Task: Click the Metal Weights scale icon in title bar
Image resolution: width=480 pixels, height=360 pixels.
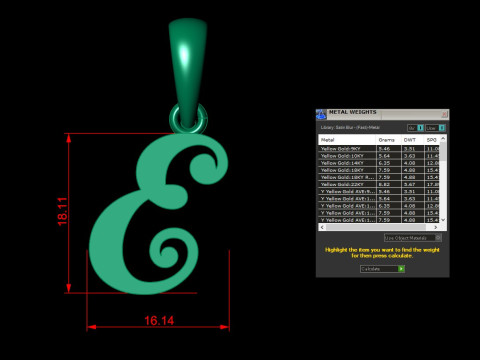Action: click(321, 114)
